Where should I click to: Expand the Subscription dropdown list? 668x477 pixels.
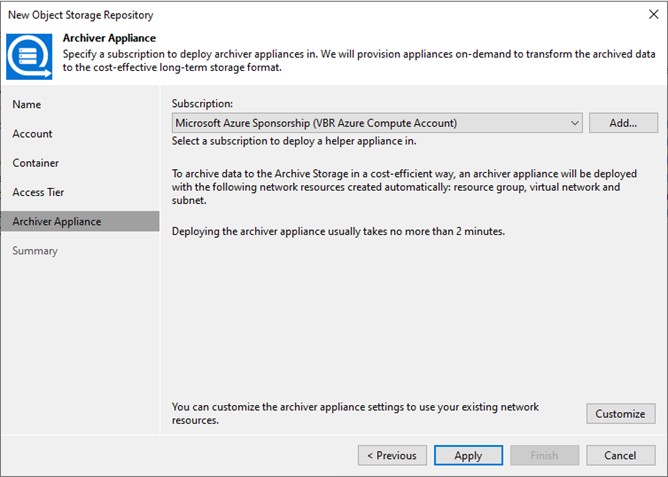574,123
